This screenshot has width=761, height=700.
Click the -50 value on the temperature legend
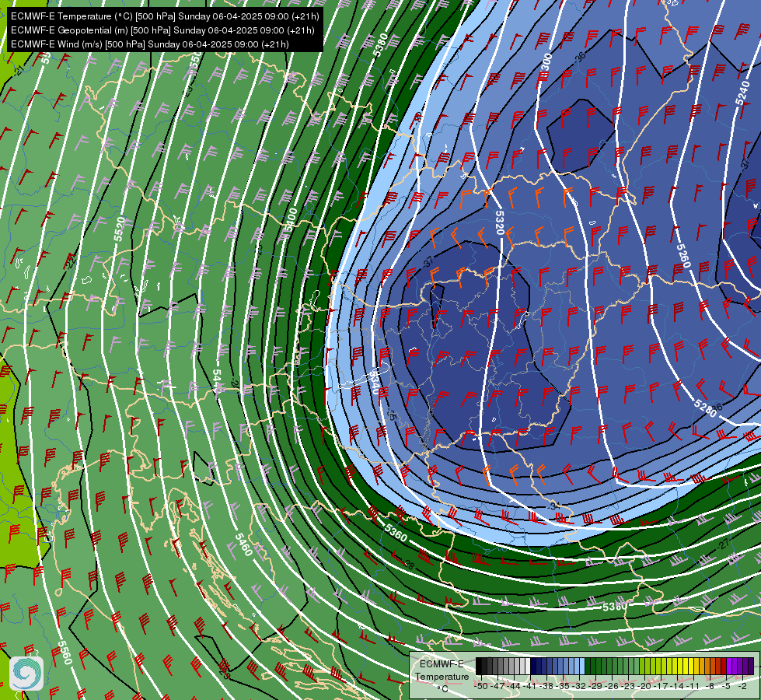481,686
